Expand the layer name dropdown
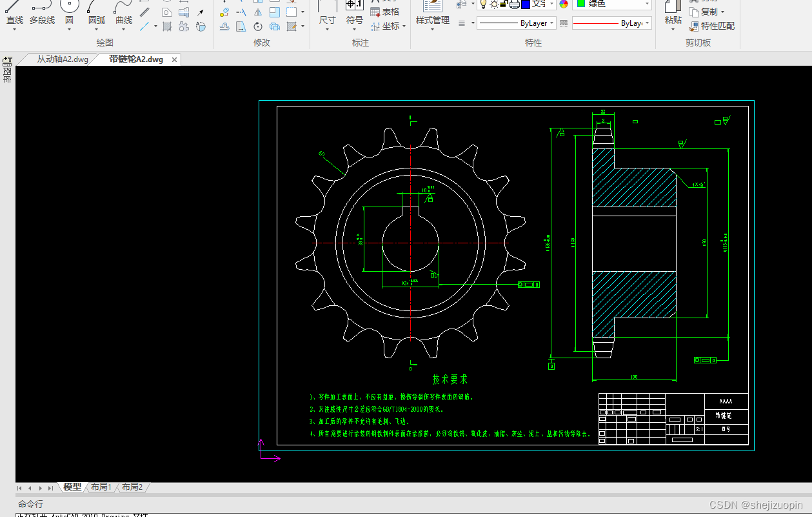Image resolution: width=812 pixels, height=517 pixels. pyautogui.click(x=551, y=4)
